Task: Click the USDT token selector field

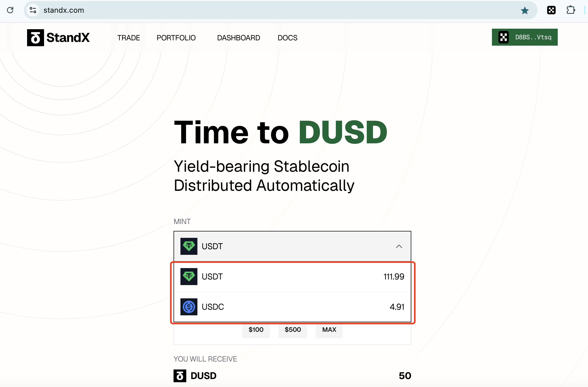Action: 292,246
